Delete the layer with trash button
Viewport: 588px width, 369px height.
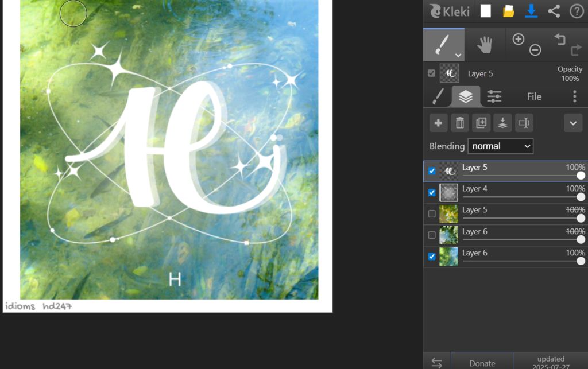tap(460, 123)
